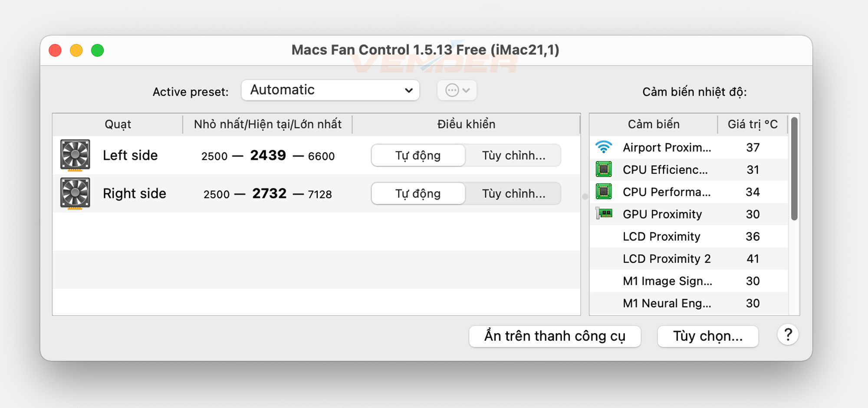
Task: Click the Active preset: label
Action: pos(191,92)
